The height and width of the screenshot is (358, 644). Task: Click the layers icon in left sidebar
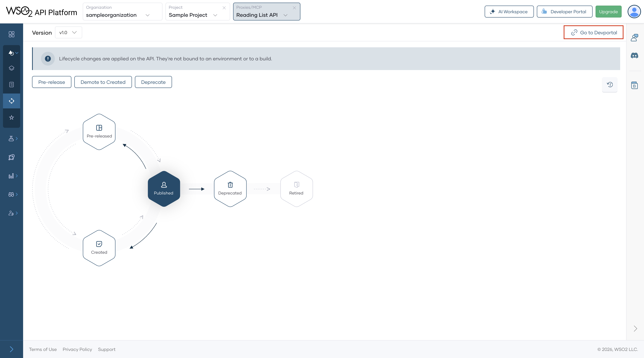click(12, 68)
